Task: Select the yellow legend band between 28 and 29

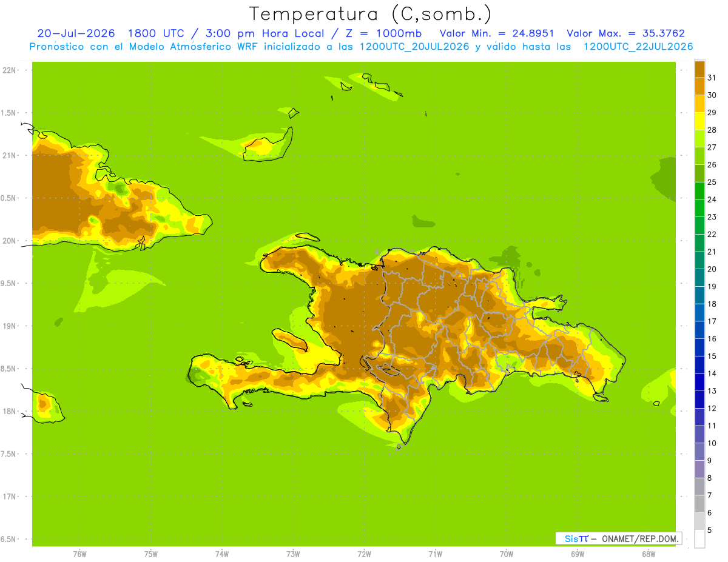Action: (x=699, y=121)
